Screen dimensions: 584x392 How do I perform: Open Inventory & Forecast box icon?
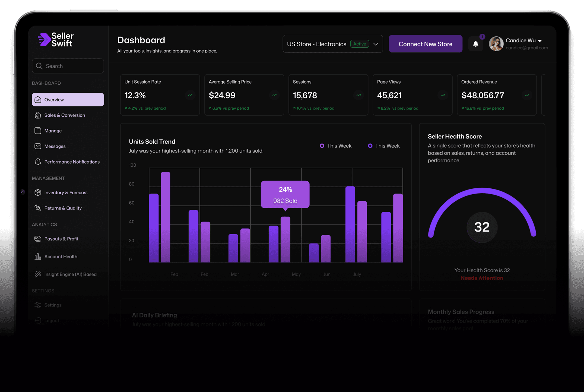pyautogui.click(x=38, y=192)
